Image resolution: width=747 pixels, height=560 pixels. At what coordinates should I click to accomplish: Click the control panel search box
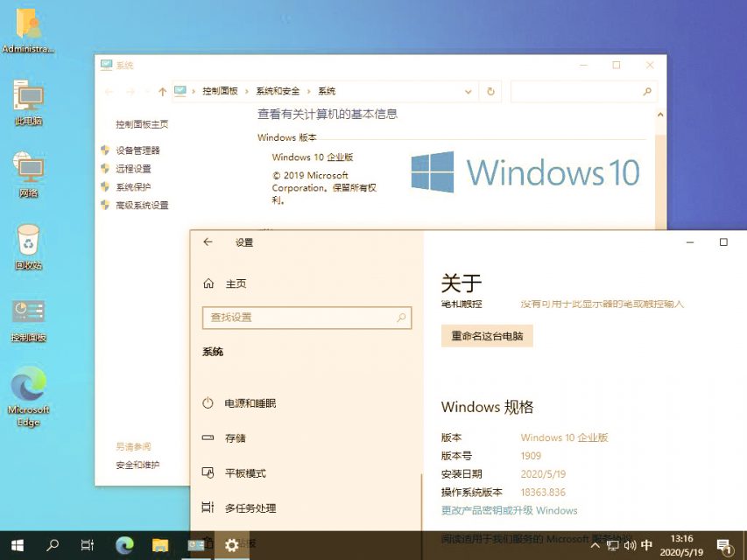[584, 91]
